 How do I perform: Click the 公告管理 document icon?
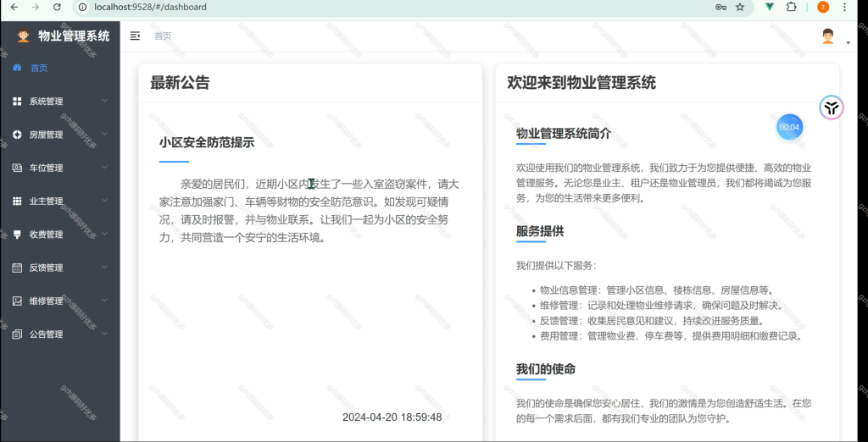(x=17, y=334)
